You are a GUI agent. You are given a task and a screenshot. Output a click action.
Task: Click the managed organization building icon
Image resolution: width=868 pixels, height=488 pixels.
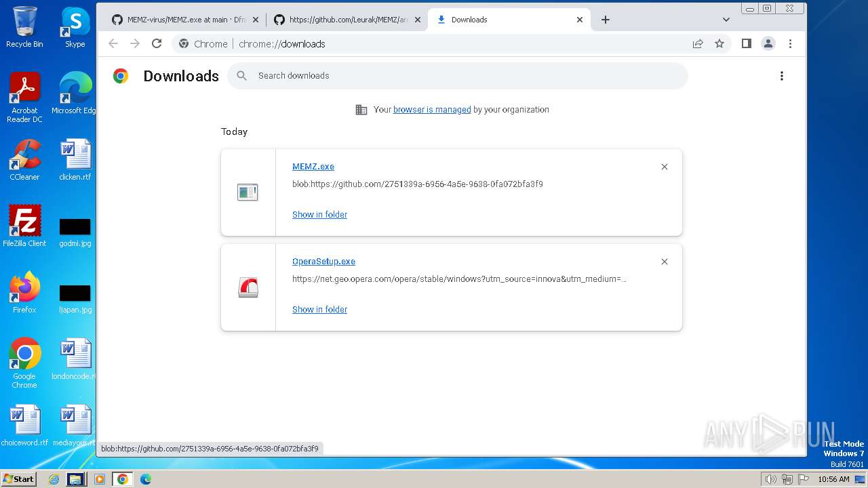pos(361,110)
